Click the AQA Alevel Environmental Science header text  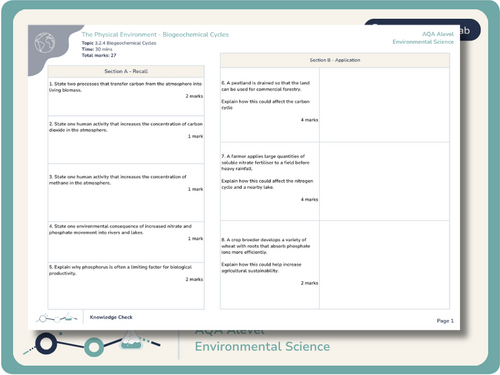423,38
